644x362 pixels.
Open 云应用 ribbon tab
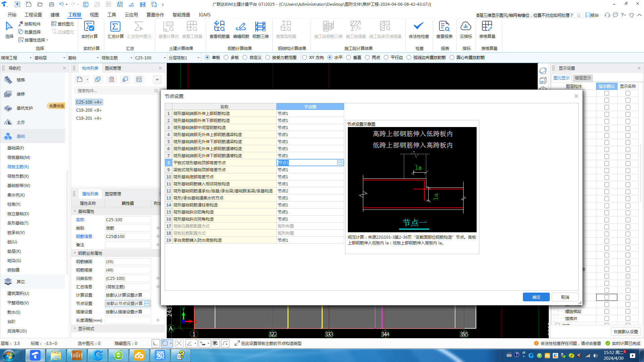click(x=131, y=15)
